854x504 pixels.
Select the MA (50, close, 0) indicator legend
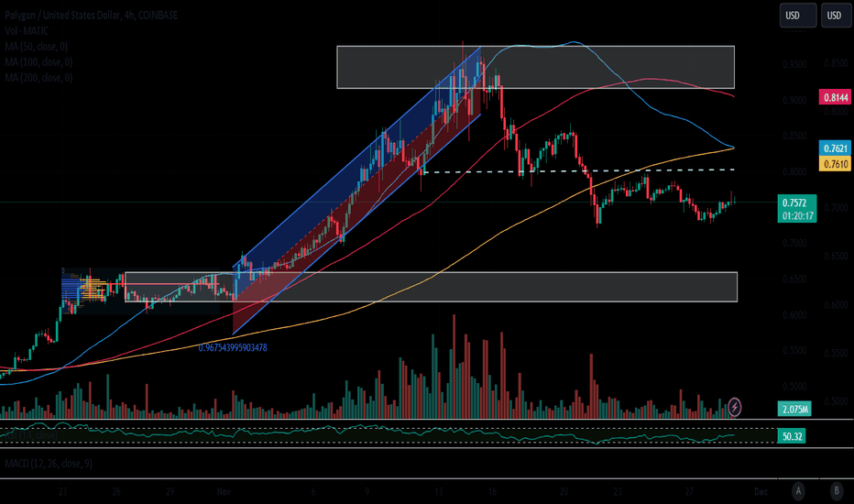tap(36, 47)
